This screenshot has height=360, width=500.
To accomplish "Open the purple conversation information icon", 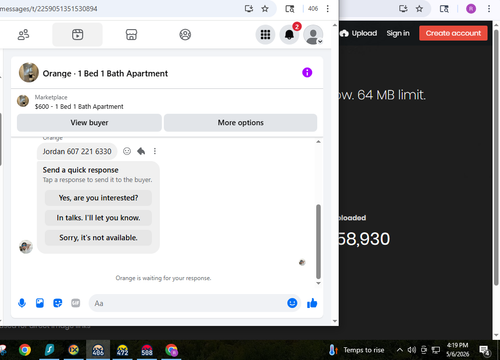I will (307, 72).
